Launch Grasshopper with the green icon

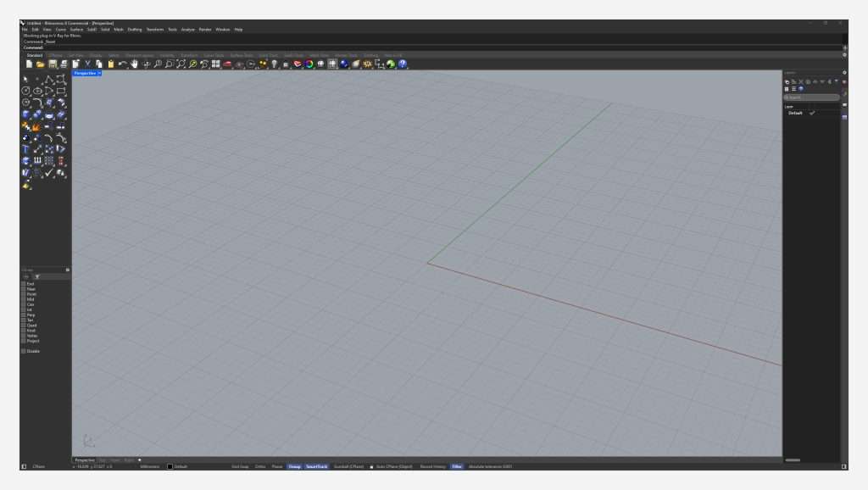tap(391, 64)
